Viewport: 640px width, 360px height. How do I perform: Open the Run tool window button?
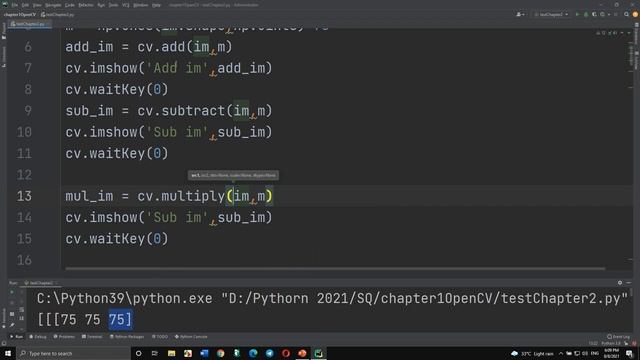pos(16,337)
